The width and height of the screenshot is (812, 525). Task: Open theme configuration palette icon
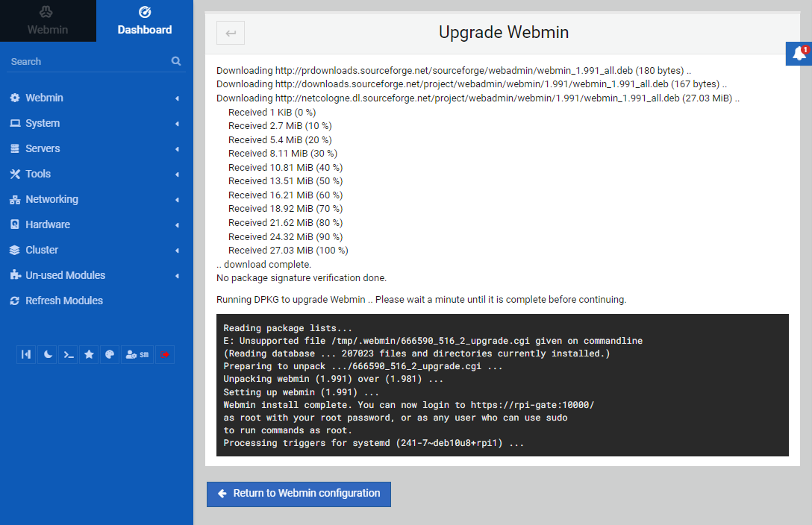click(x=110, y=354)
